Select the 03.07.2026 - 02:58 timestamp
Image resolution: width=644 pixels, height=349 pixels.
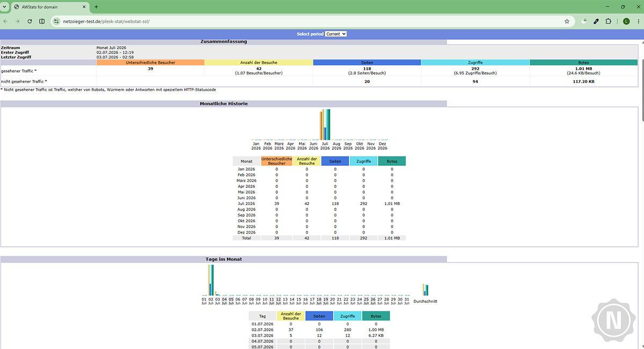point(115,56)
